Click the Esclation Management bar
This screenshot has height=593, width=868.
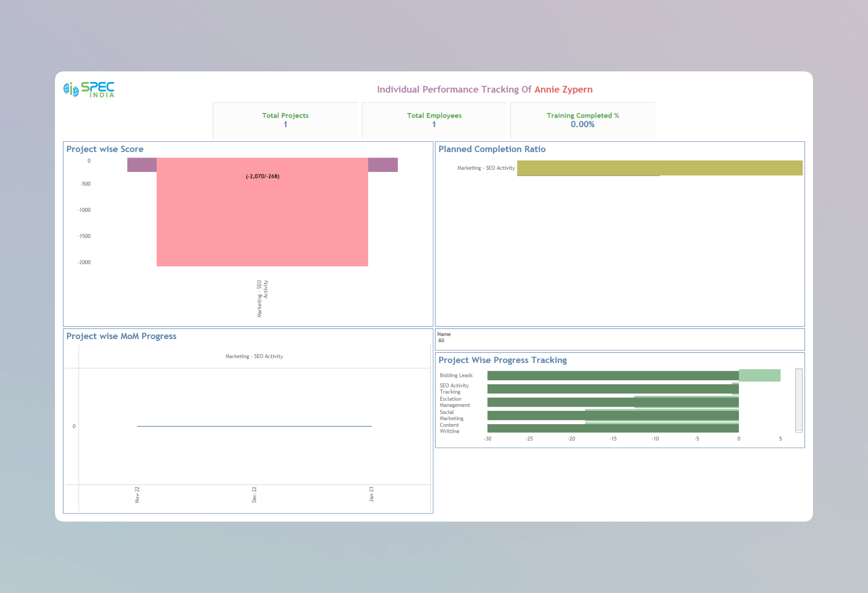point(613,402)
